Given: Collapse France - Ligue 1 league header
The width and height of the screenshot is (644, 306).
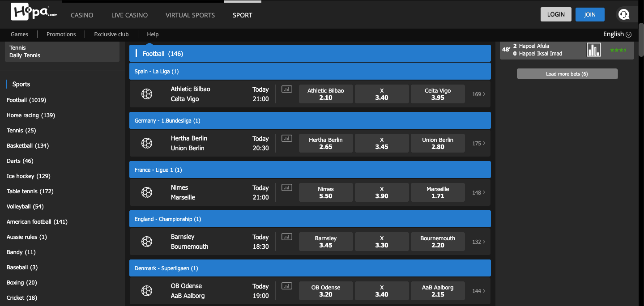Looking at the screenshot, I should tap(310, 170).
